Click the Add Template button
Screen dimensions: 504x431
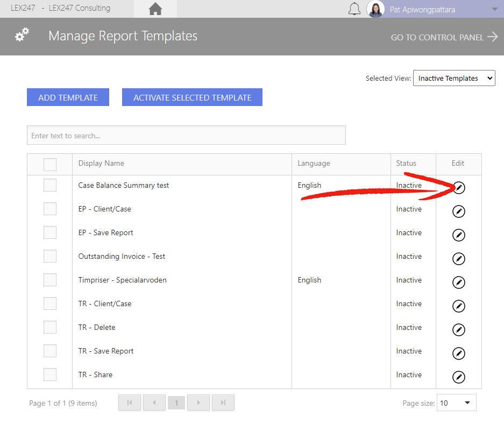tap(68, 97)
